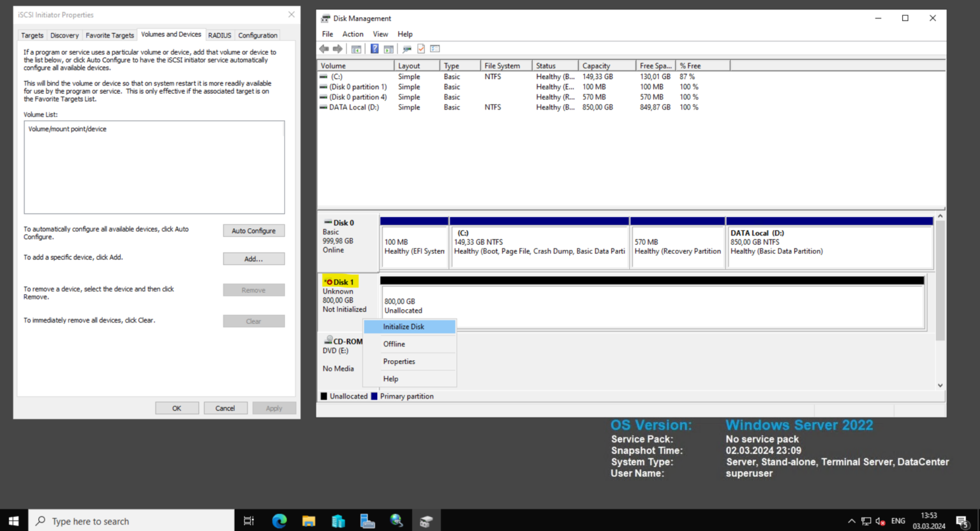Toggle the console tree visibility icon
Image resolution: width=980 pixels, height=531 pixels.
pos(356,48)
